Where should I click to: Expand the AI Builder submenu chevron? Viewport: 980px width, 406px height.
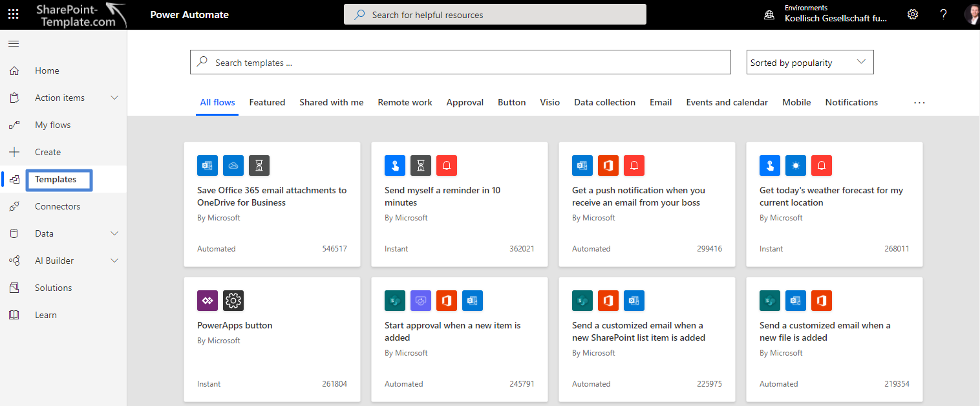click(114, 261)
